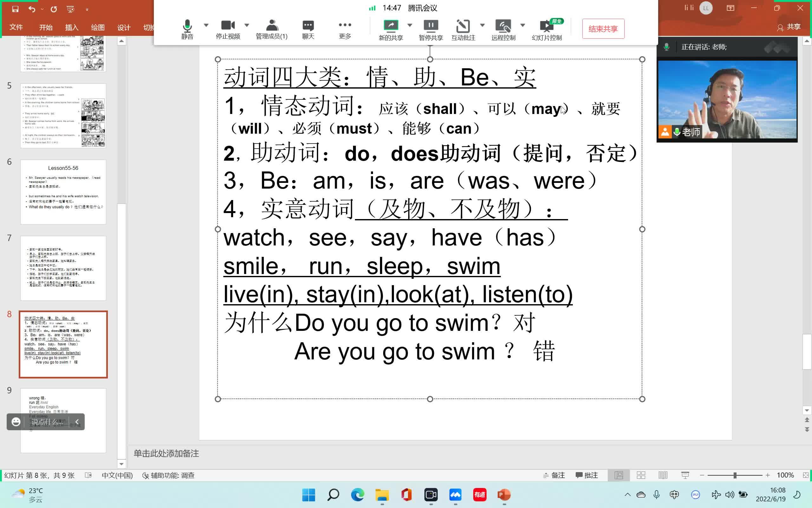
Task: Open Windows search from taskbar
Action: click(333, 495)
